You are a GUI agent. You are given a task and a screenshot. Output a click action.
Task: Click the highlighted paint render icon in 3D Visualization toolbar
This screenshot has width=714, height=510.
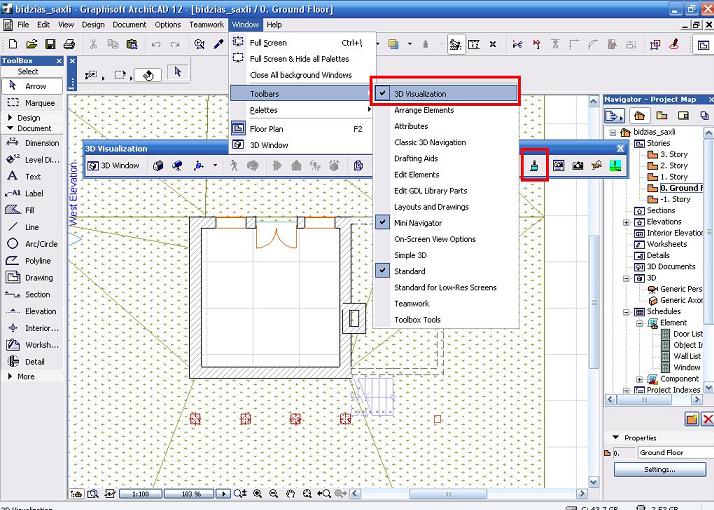click(x=535, y=165)
